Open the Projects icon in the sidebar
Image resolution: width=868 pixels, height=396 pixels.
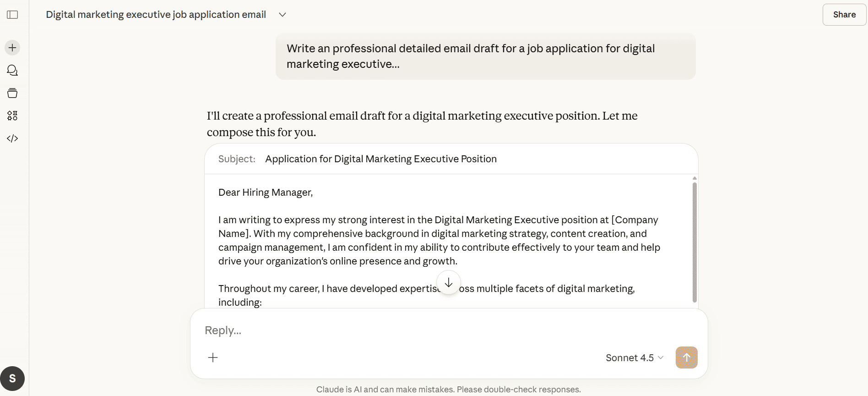tap(12, 93)
